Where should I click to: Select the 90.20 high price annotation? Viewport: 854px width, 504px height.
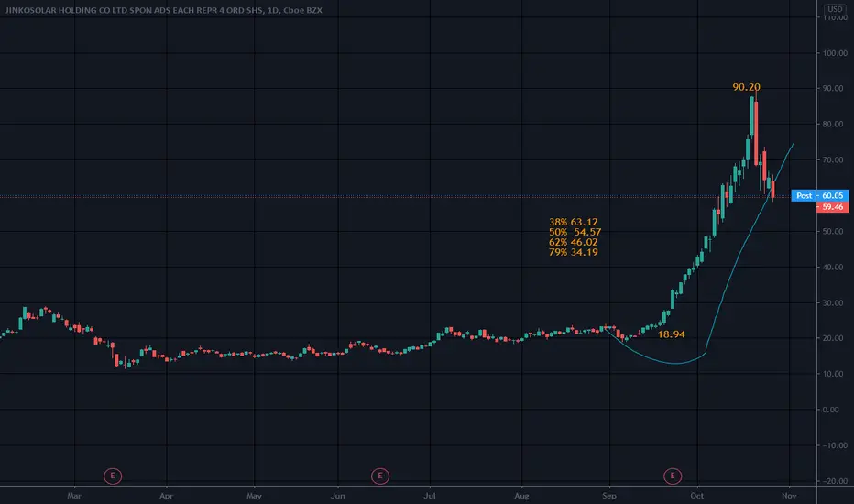pyautogui.click(x=746, y=87)
